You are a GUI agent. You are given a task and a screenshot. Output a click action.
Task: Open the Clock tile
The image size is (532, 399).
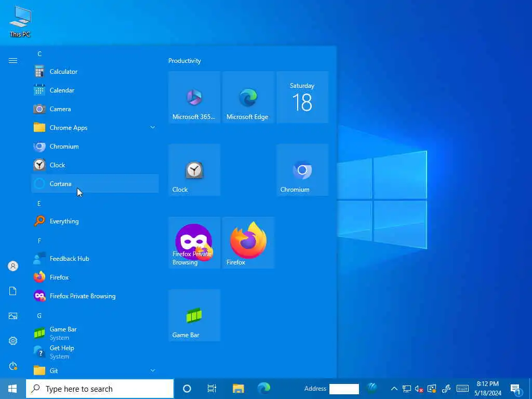pos(194,170)
